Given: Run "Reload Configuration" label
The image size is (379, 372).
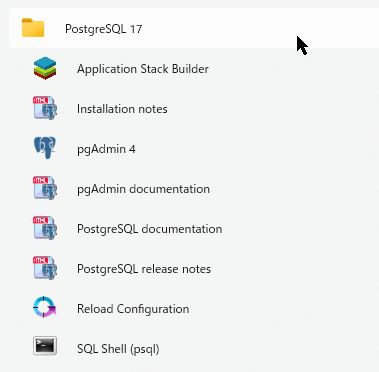Looking at the screenshot, I should [133, 309].
